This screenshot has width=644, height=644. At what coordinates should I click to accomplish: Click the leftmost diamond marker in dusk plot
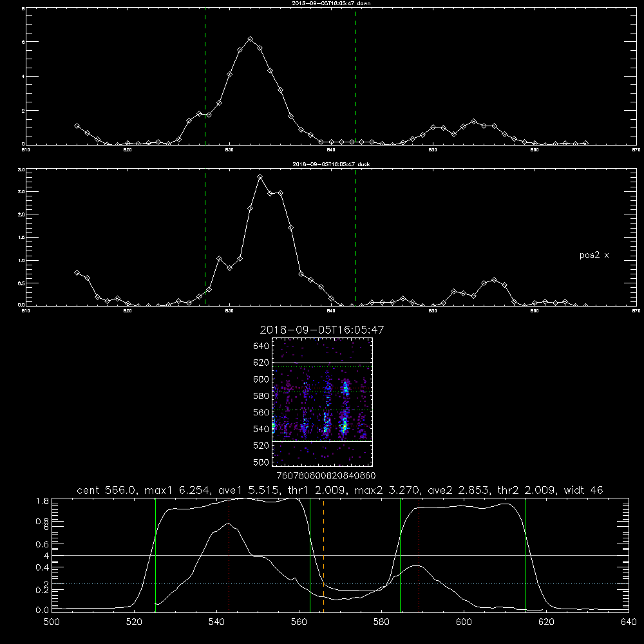tap(77, 272)
